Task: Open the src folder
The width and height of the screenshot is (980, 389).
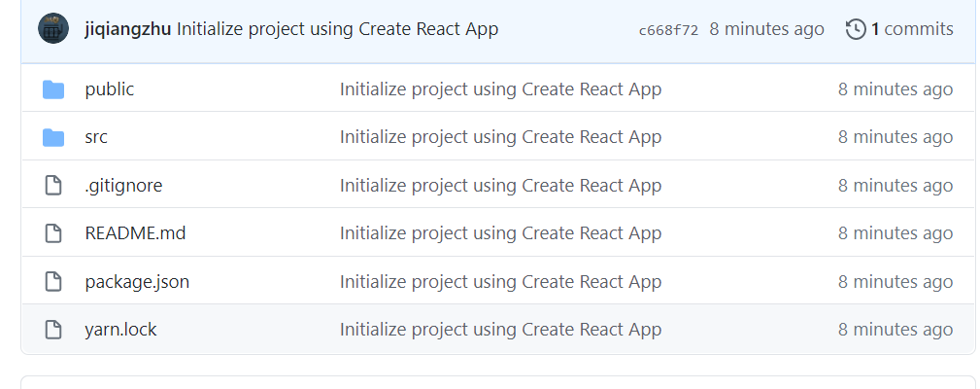Action: coord(96,137)
